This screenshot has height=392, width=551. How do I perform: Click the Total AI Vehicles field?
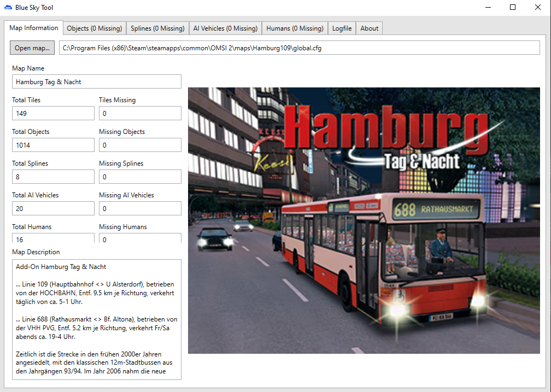53,209
